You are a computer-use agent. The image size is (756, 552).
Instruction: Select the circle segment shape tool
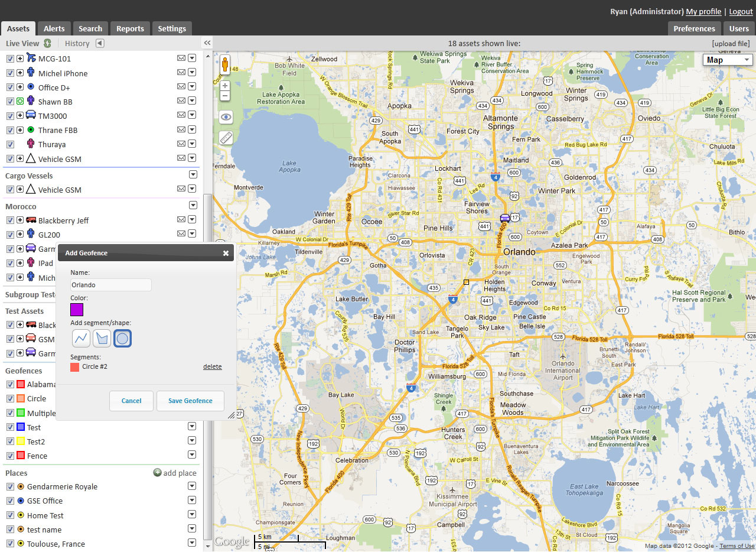[x=122, y=338]
